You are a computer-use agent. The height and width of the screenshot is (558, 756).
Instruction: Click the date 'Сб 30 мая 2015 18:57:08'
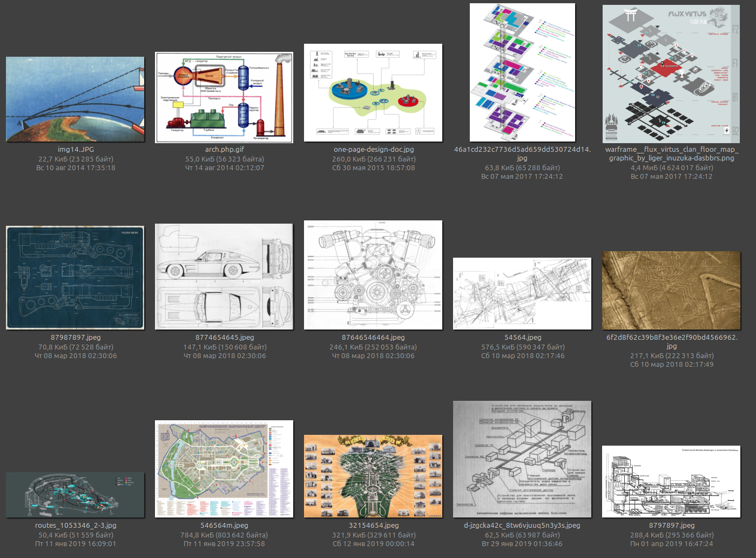(x=374, y=168)
